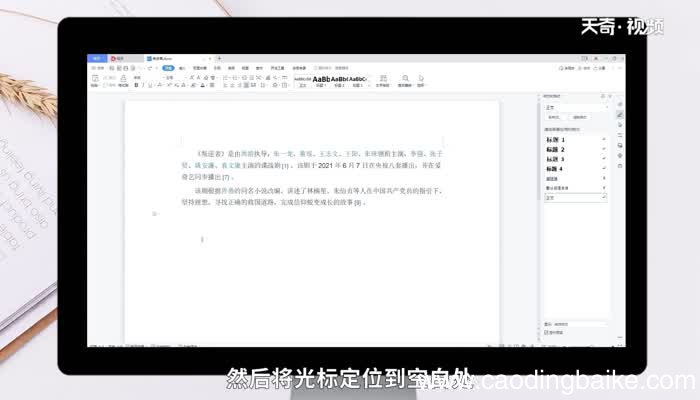Click the Clear Format button in styles pane
Image resolution: width=700 pixels, height=400 pixels.
pyautogui.click(x=579, y=117)
